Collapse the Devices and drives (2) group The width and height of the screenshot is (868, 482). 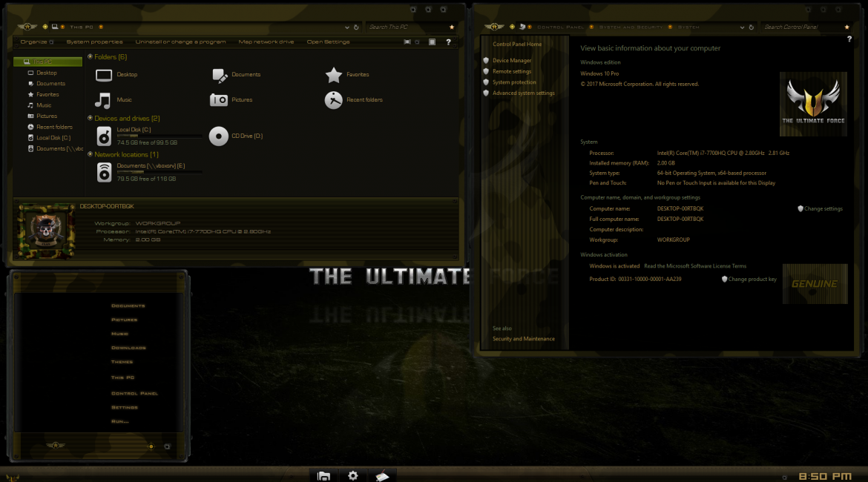point(91,119)
